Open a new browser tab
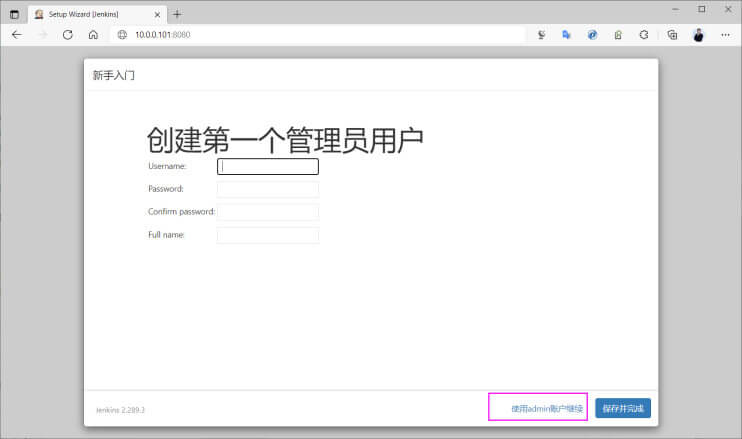Screen dimensions: 742x439 (x=177, y=15)
